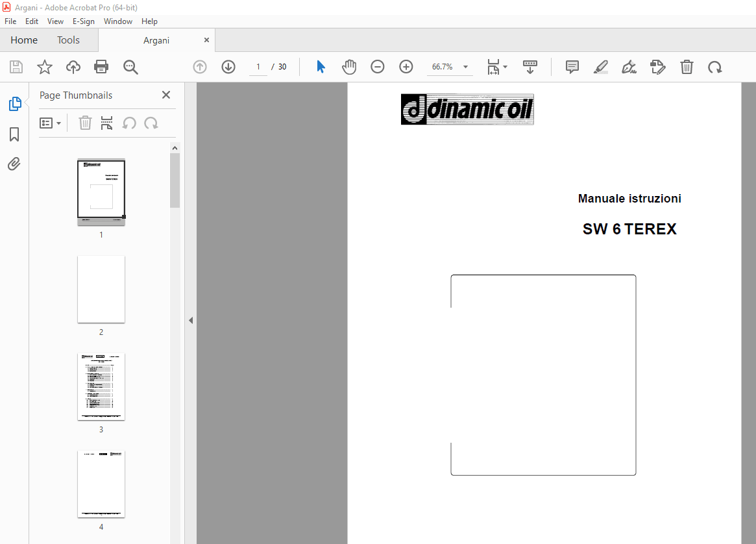Open the Bookmarks panel
This screenshot has width=756, height=544.
(x=14, y=134)
